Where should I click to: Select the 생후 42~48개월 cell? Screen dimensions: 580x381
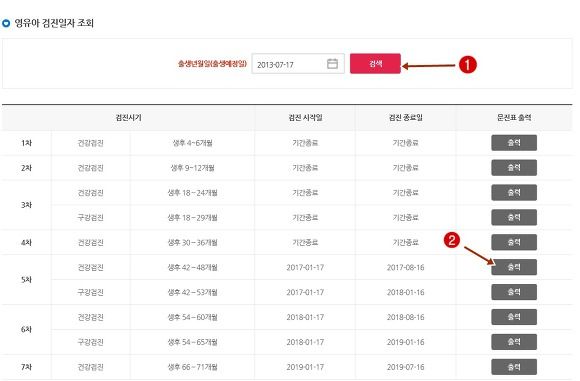click(x=192, y=267)
